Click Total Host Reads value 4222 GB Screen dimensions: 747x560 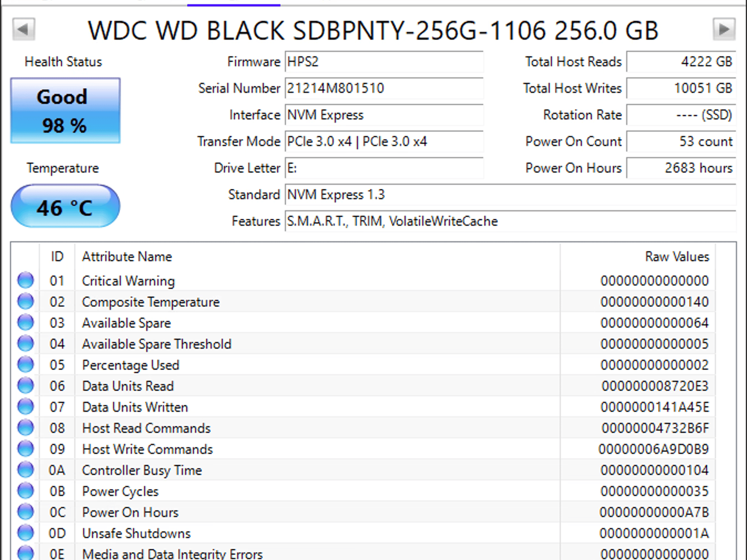(x=681, y=62)
